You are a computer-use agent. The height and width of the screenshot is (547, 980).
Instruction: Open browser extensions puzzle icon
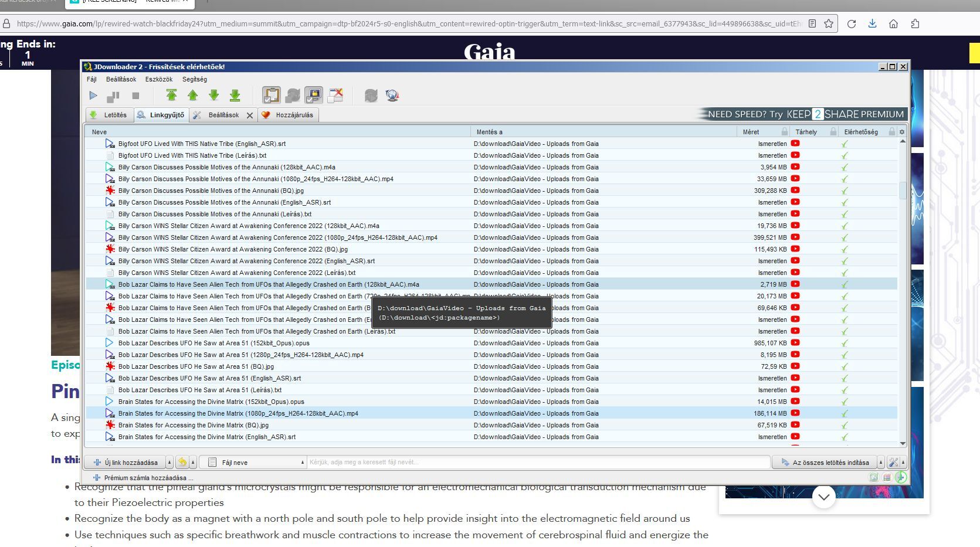(x=915, y=24)
